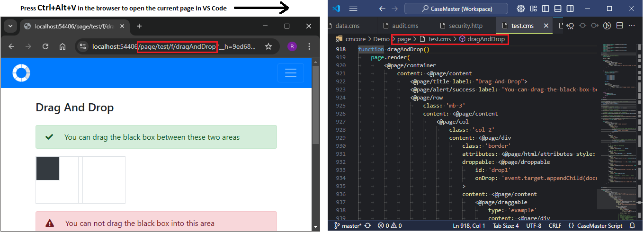The image size is (644, 233).
Task: Select Demo in the breadcrumb
Action: (381, 39)
